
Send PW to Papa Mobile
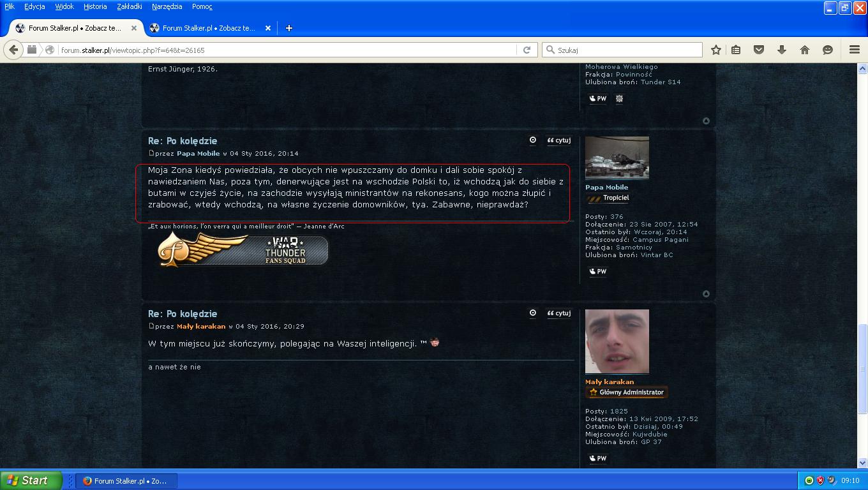pos(598,272)
